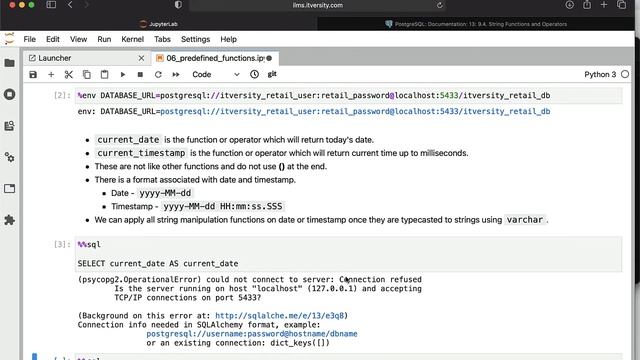Open the View menu

point(78,39)
